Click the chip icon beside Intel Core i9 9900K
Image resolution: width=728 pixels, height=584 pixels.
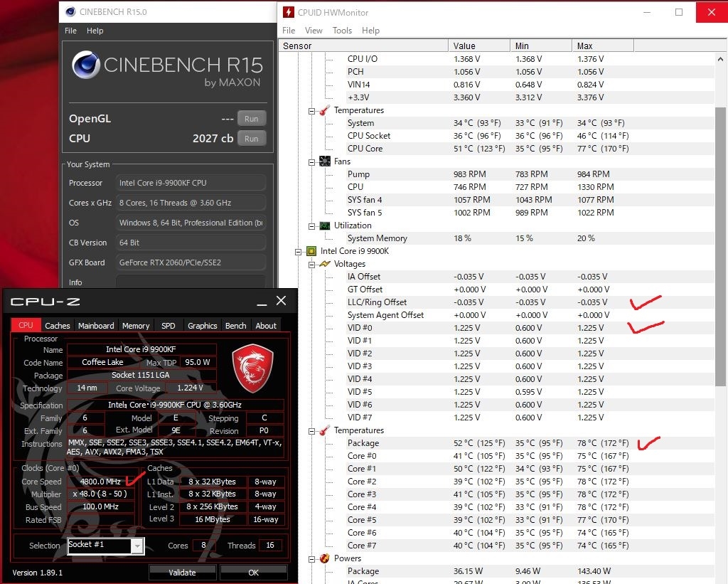pos(311,251)
